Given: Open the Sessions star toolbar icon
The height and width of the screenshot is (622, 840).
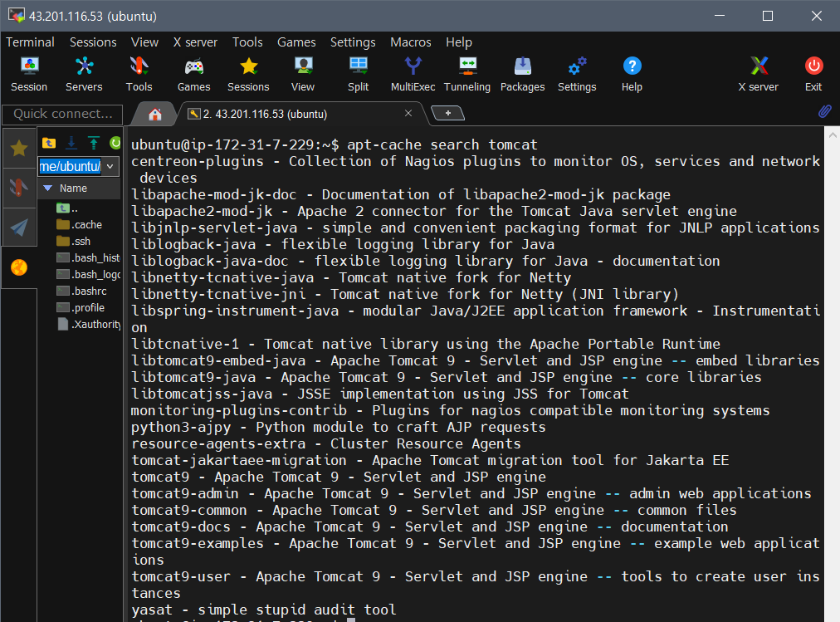Looking at the screenshot, I should click(248, 74).
